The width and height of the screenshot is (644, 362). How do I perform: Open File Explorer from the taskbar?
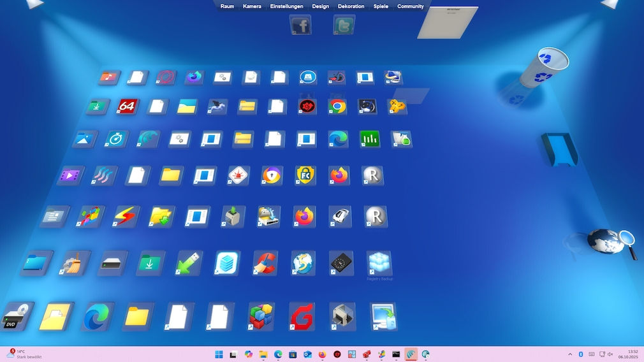pos(263,354)
